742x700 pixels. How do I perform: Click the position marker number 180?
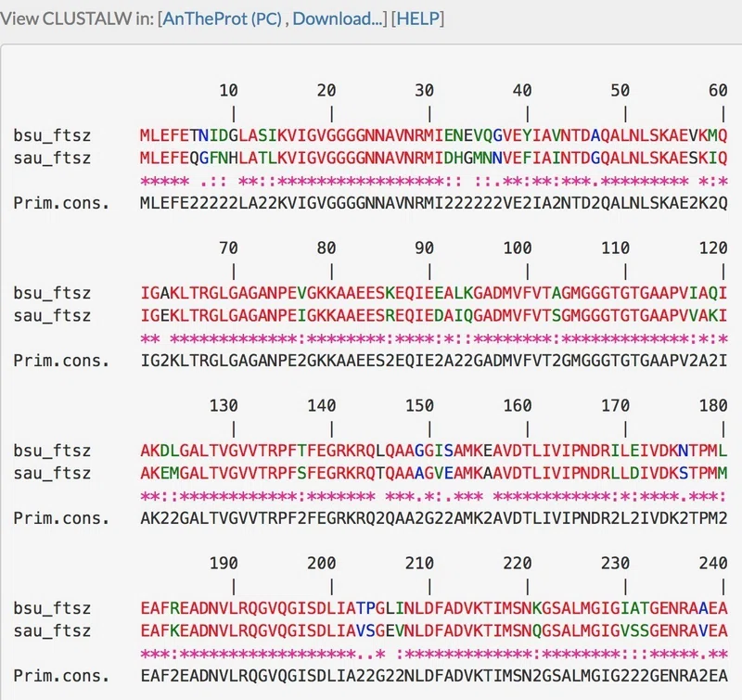[x=713, y=405]
